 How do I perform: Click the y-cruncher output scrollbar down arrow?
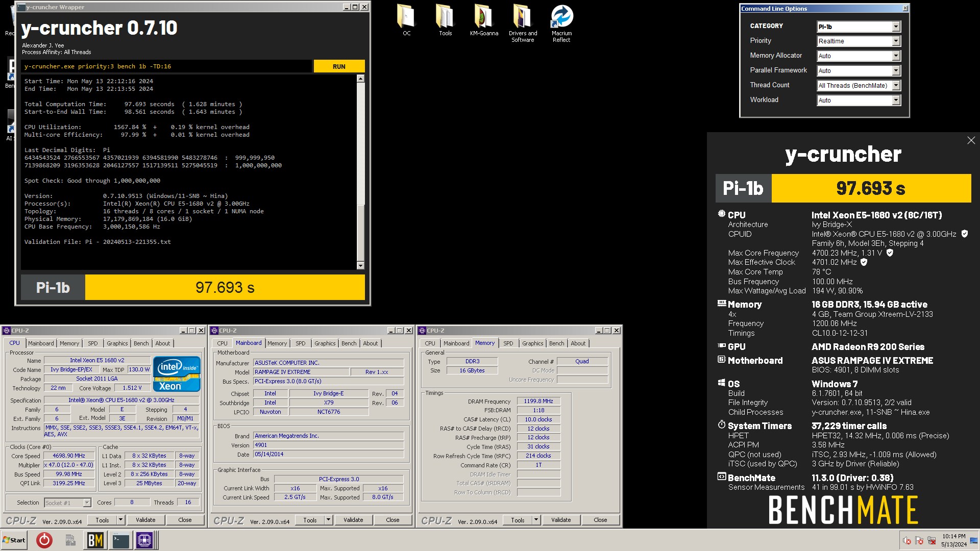360,265
